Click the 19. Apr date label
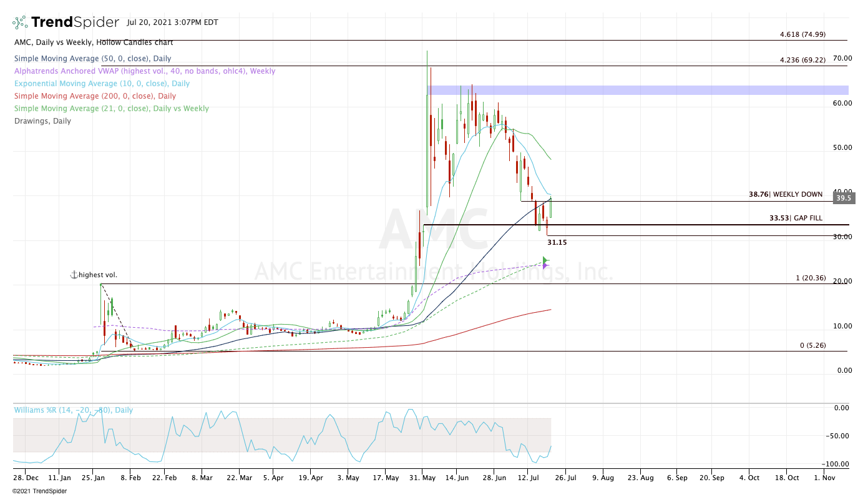The width and height of the screenshot is (868, 497). (x=310, y=478)
